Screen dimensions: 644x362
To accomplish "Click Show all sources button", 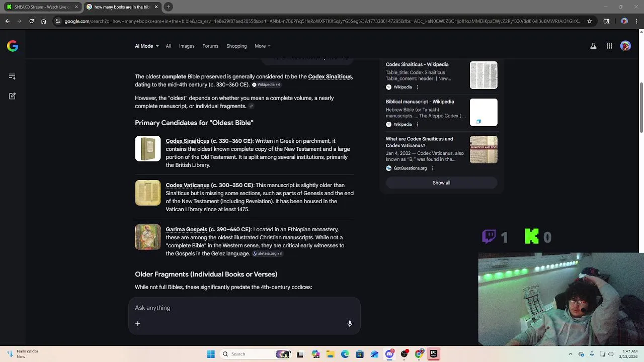I will [x=441, y=183].
